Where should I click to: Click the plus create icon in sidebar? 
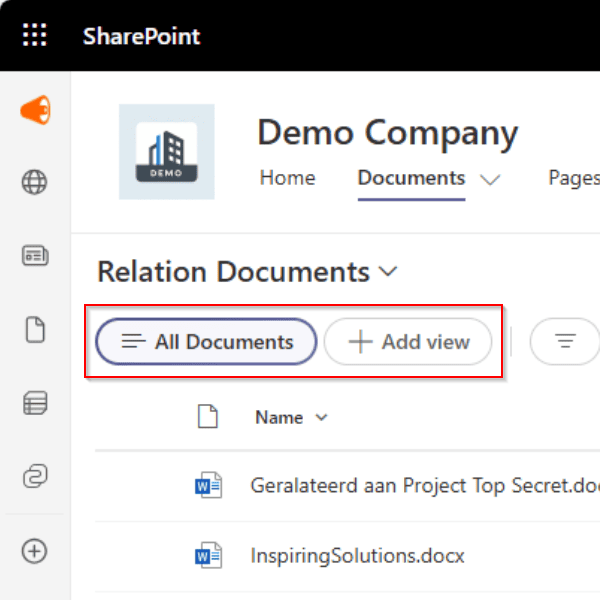pyautogui.click(x=35, y=550)
